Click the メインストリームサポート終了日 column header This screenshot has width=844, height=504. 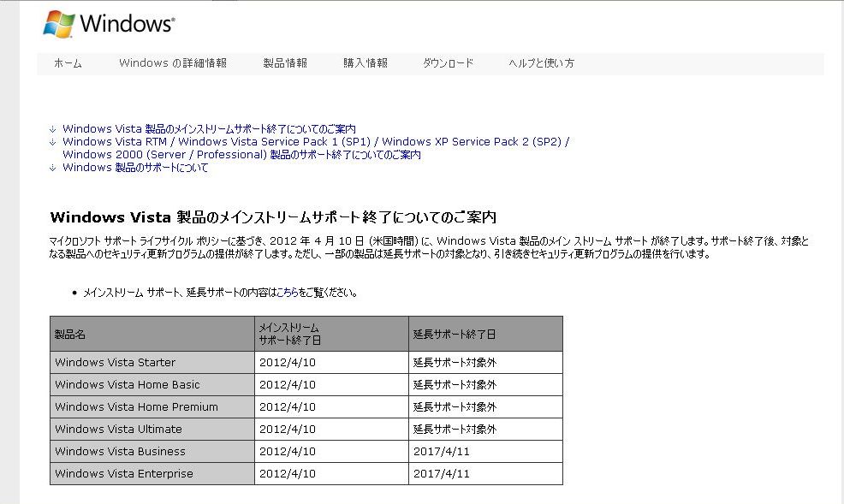(331, 334)
